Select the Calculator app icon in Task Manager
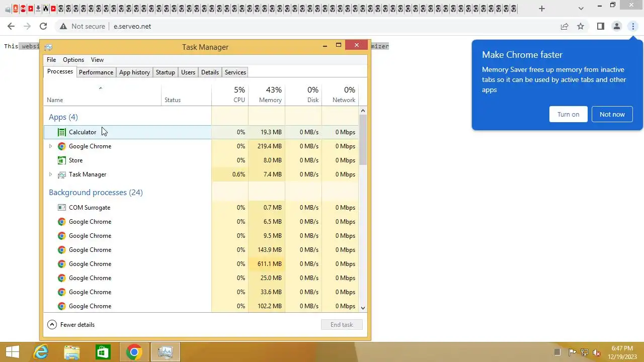Screen dimensions: 644x362 (61, 132)
